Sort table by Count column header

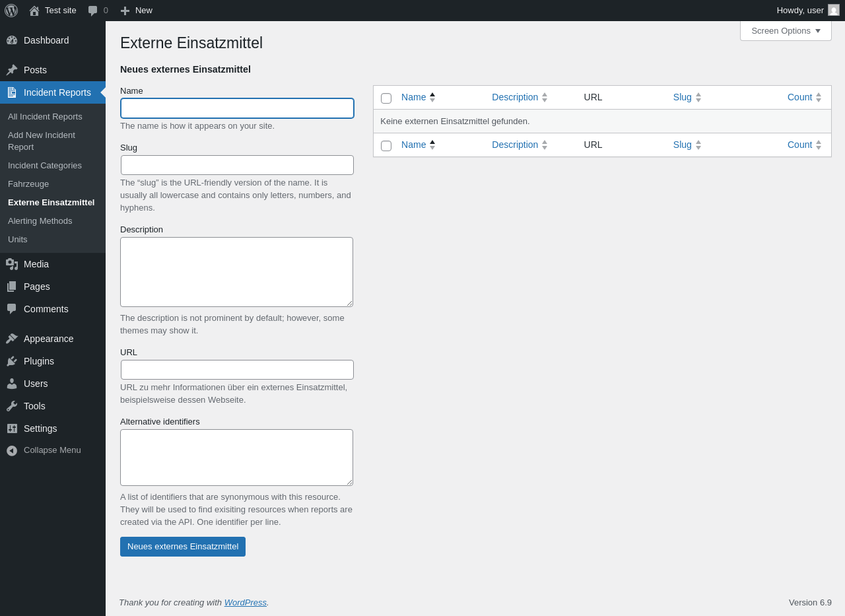click(x=799, y=97)
